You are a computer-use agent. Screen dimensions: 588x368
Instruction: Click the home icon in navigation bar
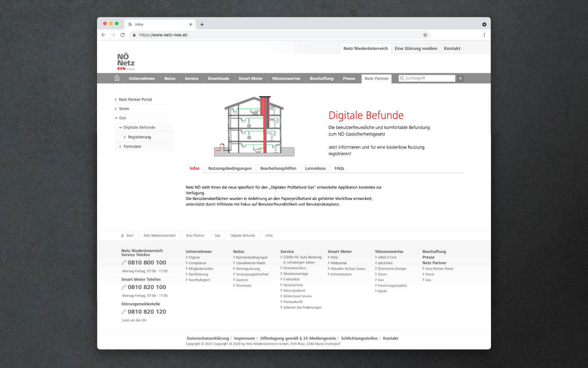click(117, 78)
